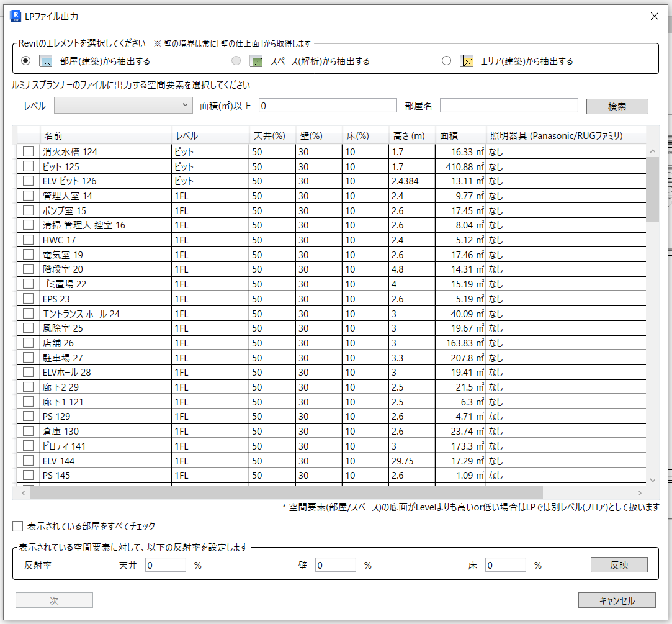
Task: Click the 反映 apply button
Action: pos(619,565)
